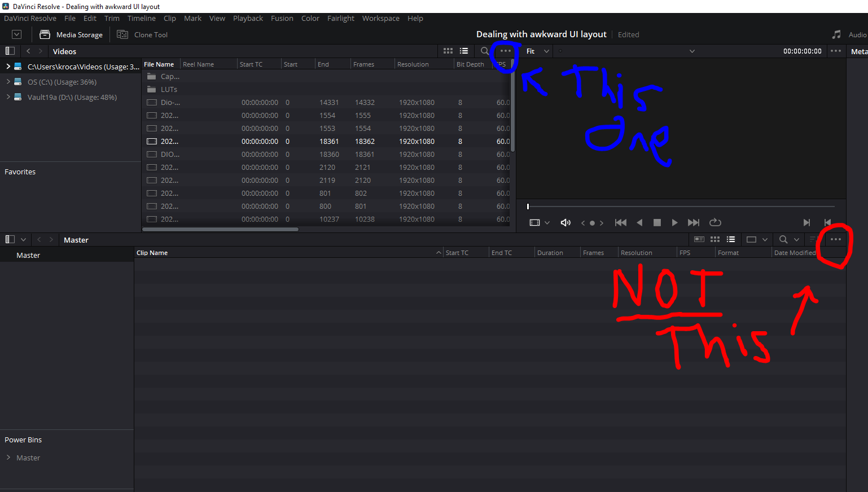Go forward in media storage navigation
This screenshot has height=492, width=868.
point(40,51)
